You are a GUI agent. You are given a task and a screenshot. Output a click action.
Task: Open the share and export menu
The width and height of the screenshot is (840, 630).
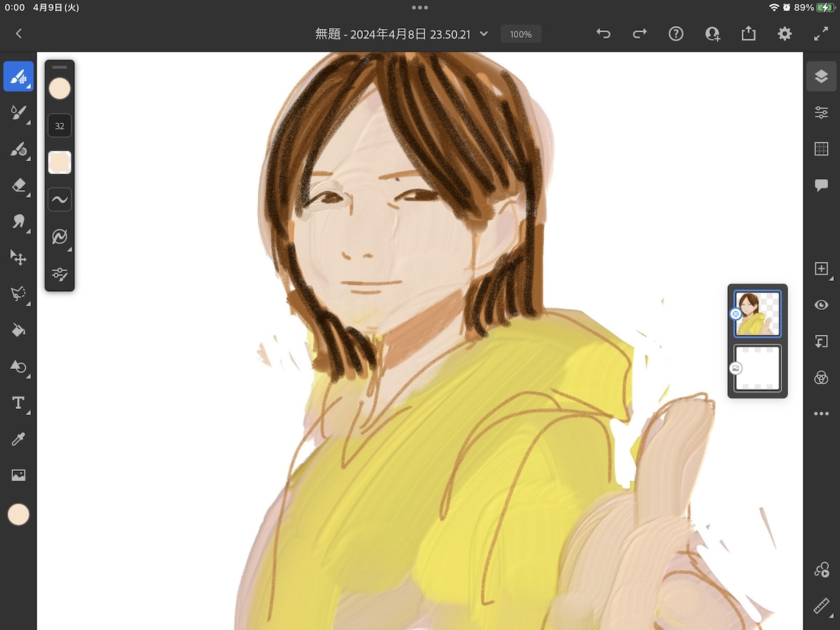[x=748, y=34]
